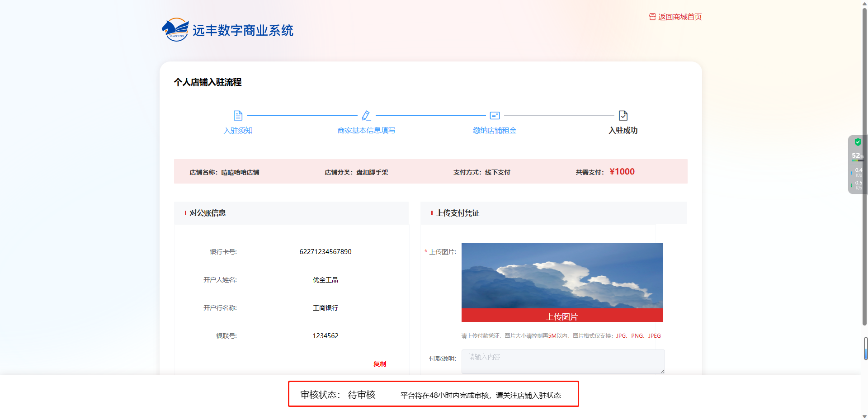The width and height of the screenshot is (868, 420).
Task: Click store name 嘻嘻哈哈店铺
Action: pyautogui.click(x=240, y=172)
